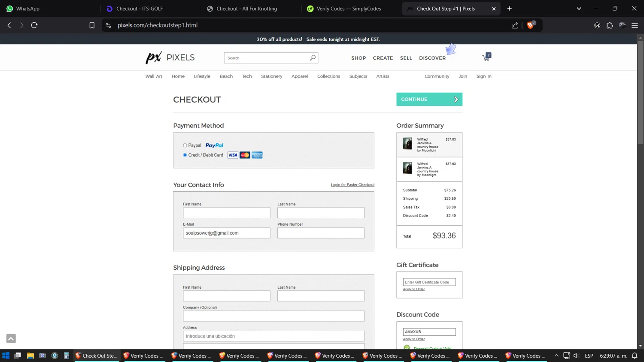Bookmark this page icon
The width and height of the screenshot is (644, 362).
92,25
